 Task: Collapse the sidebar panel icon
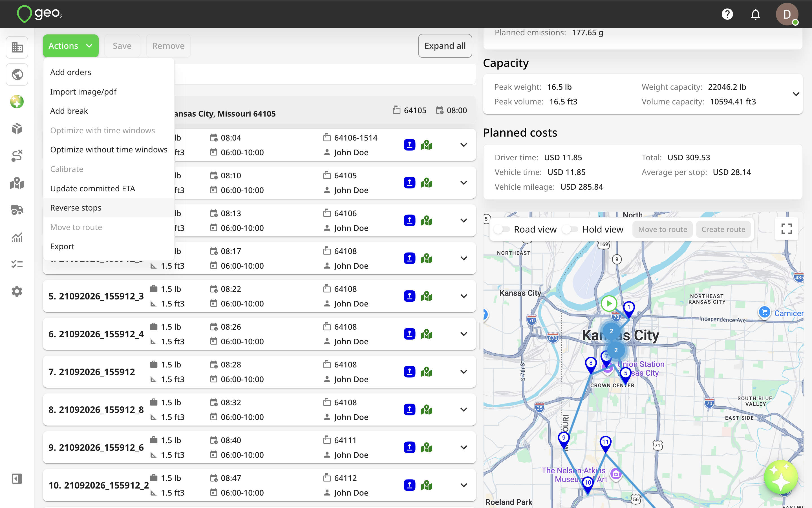pyautogui.click(x=17, y=478)
